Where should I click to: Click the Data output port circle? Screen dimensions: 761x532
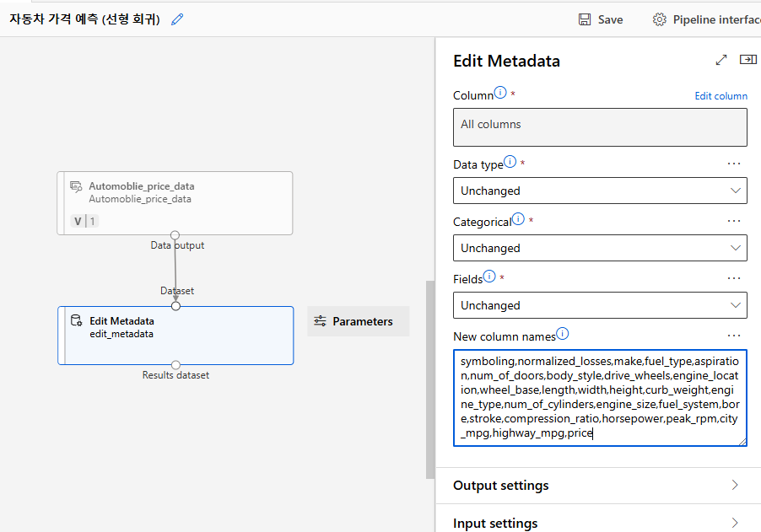click(175, 235)
